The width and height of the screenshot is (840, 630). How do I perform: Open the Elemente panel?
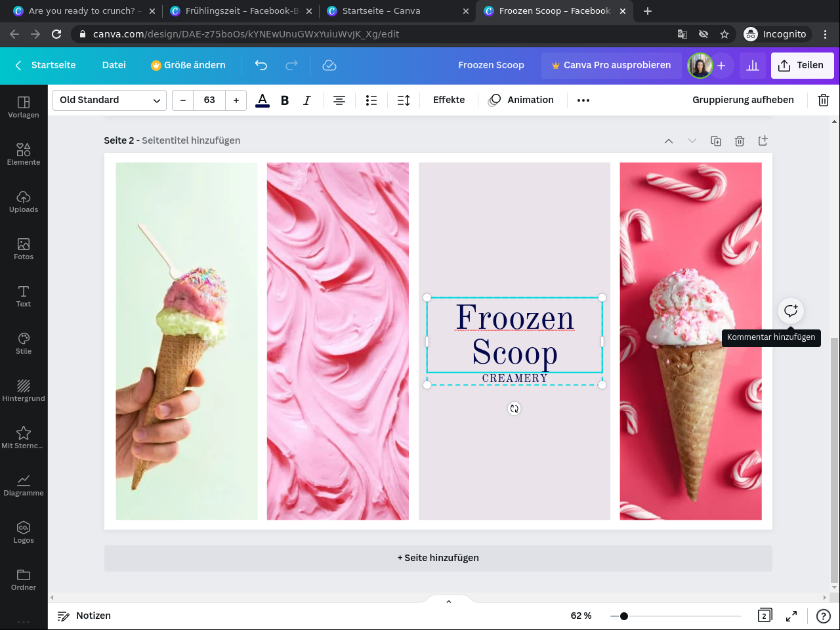(24, 154)
